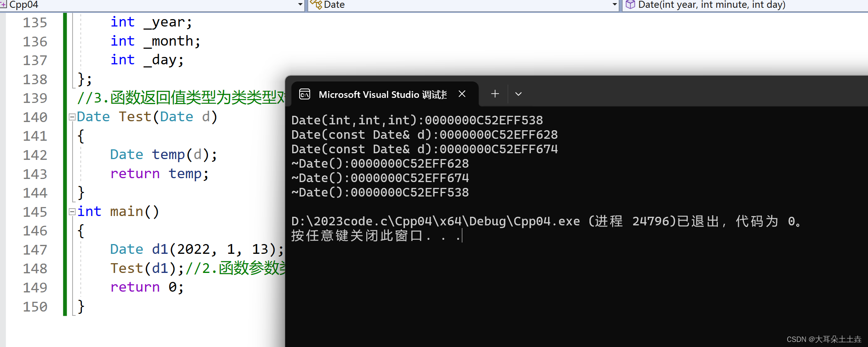This screenshot has width=868, height=347.
Task: Click on 'return temp;' in the editor
Action: click(x=160, y=174)
